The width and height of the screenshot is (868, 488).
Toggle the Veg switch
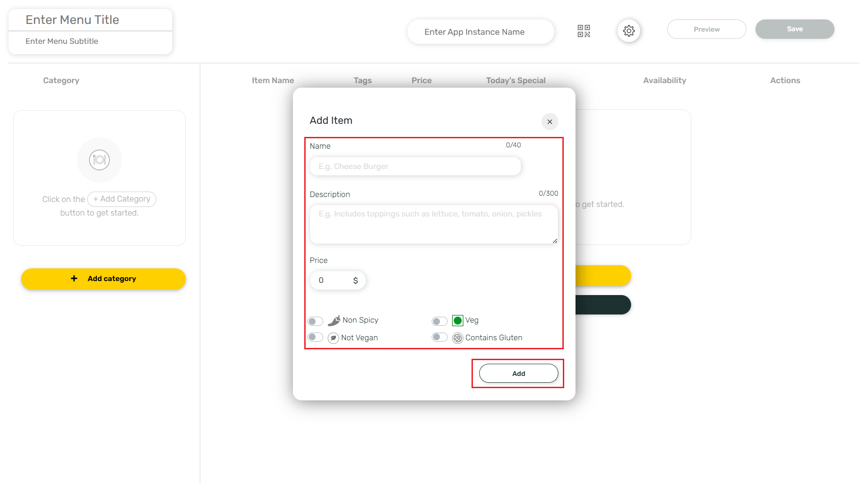(439, 321)
